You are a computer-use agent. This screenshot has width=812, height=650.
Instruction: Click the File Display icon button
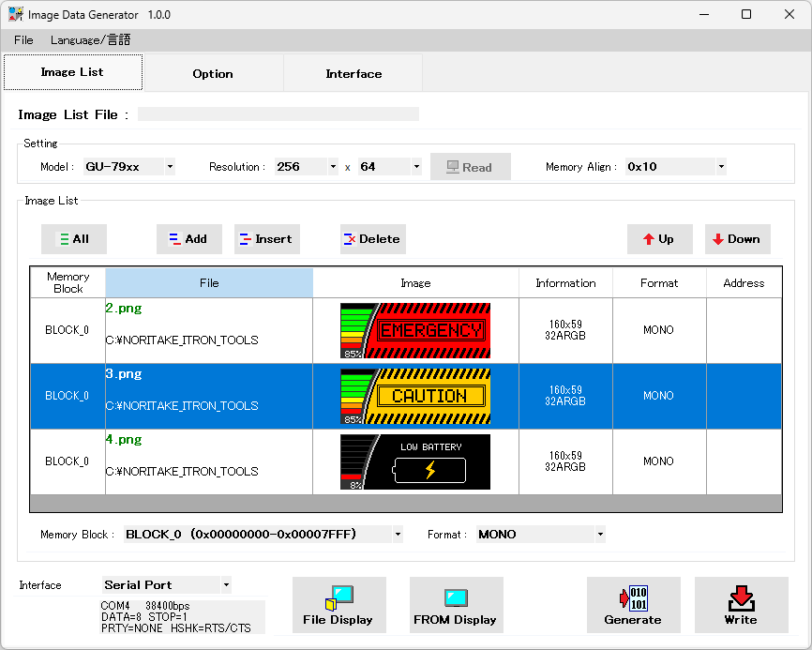(x=338, y=605)
